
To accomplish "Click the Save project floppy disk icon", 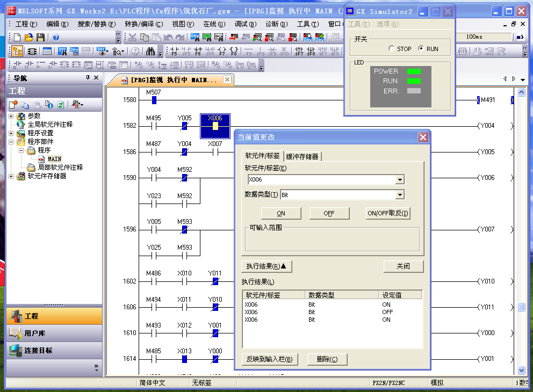I will [x=40, y=38].
